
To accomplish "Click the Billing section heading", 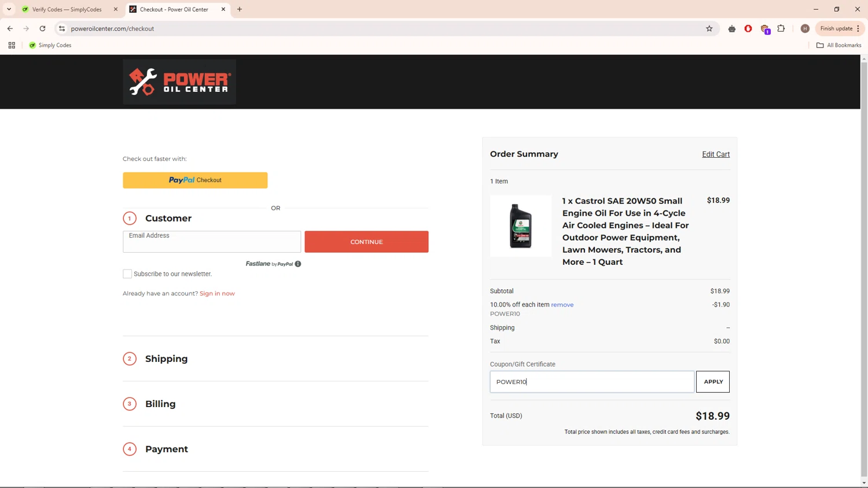I will pos(160,404).
